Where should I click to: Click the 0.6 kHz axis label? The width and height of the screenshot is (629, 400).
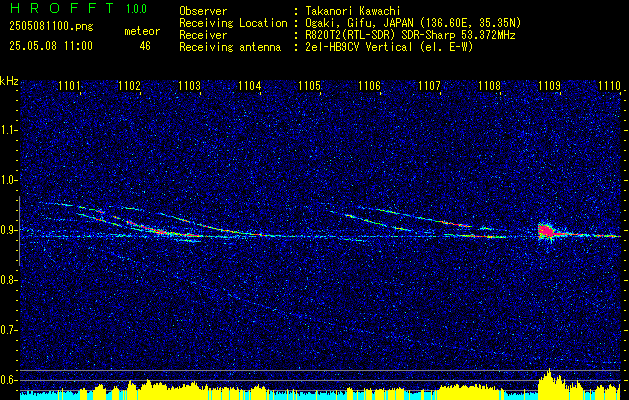(x=9, y=380)
